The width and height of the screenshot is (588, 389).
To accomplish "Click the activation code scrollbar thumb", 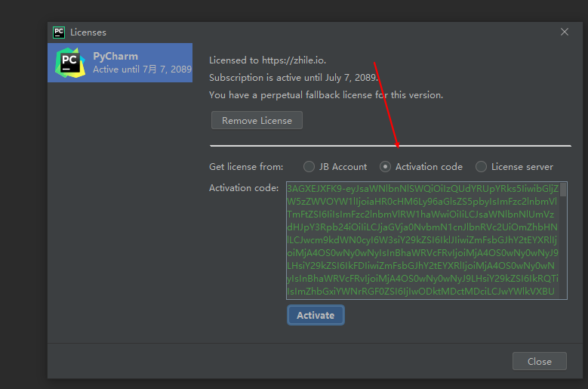I will (x=563, y=190).
